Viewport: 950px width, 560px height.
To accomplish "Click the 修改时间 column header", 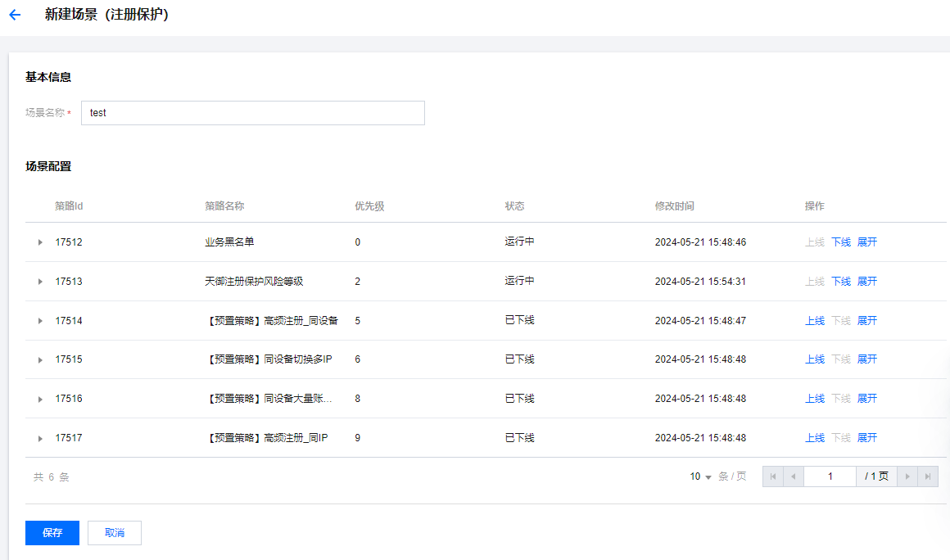I will tap(674, 205).
